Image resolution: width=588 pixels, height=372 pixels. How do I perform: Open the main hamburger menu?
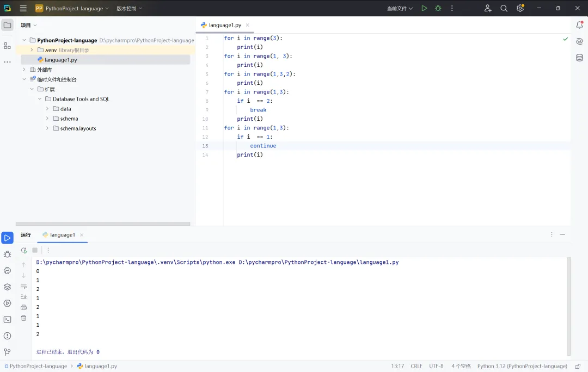pos(23,8)
